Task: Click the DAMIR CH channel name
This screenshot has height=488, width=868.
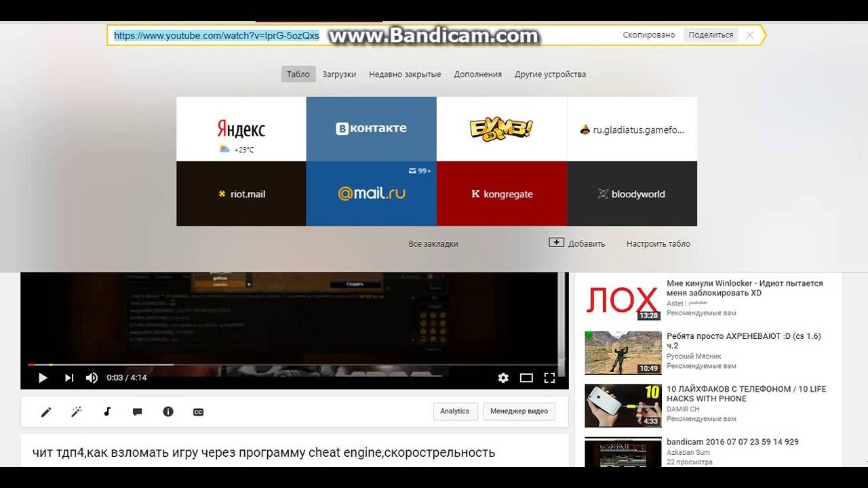Action: click(683, 409)
